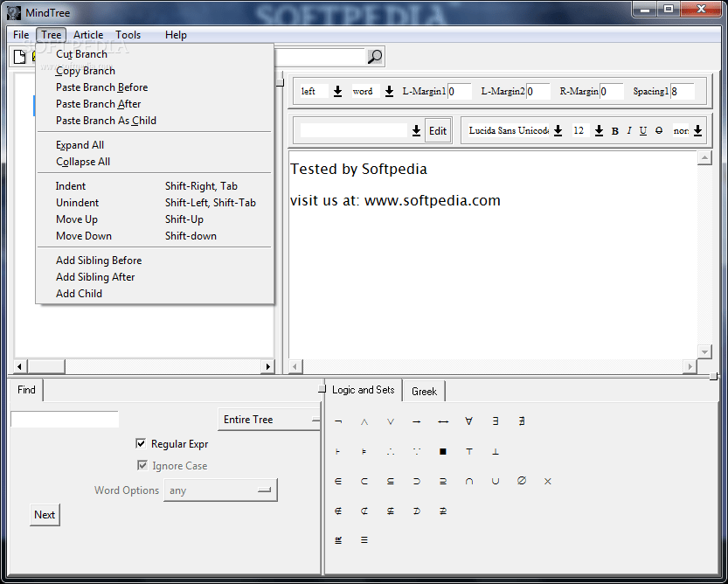Insert the double-headed arrow ↔ symbol
Screen dimensions: 728x584
[443, 422]
